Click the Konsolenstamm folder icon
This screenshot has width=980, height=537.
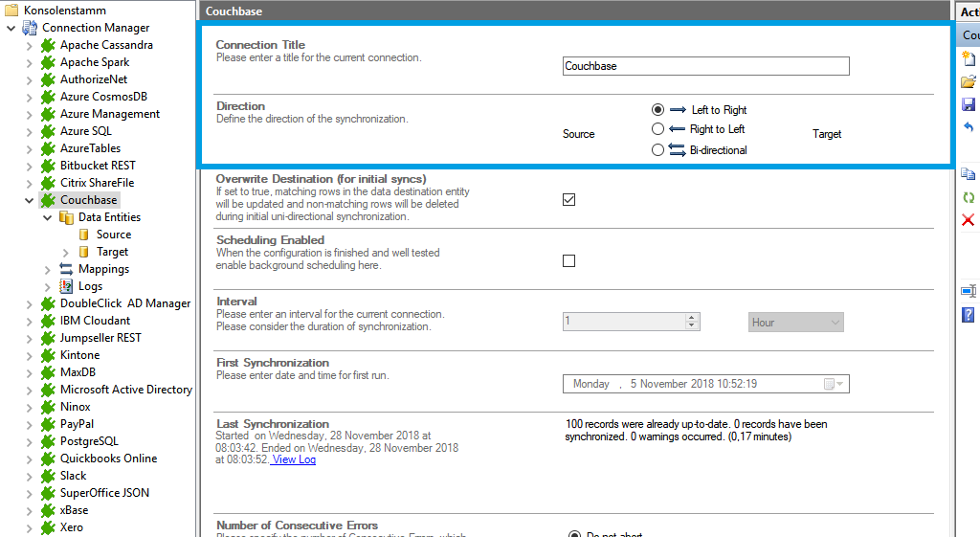click(x=11, y=10)
